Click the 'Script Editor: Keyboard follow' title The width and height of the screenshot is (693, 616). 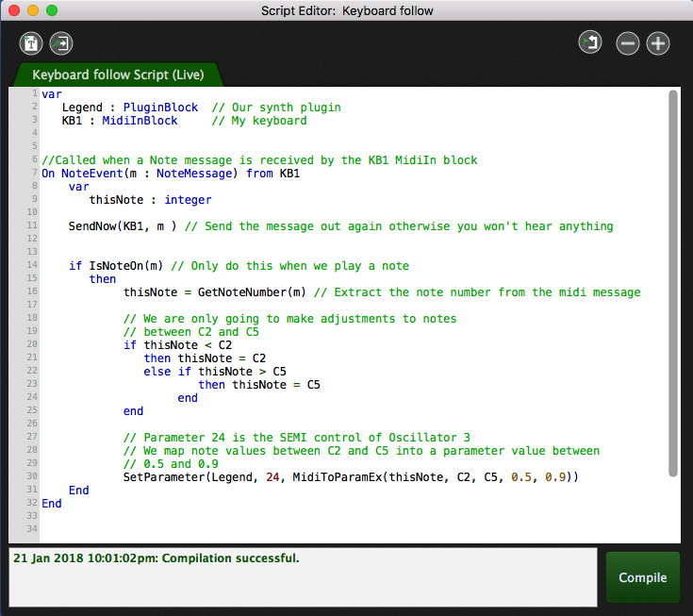[347, 10]
